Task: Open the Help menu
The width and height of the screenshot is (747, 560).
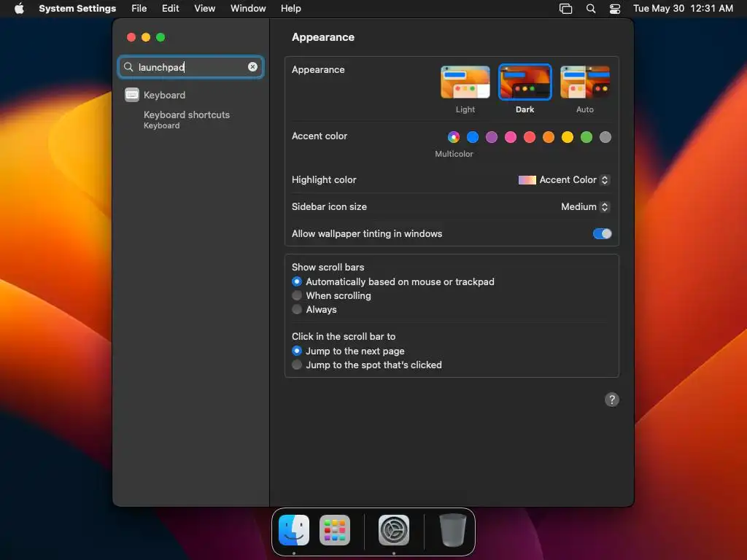Action: [x=290, y=9]
